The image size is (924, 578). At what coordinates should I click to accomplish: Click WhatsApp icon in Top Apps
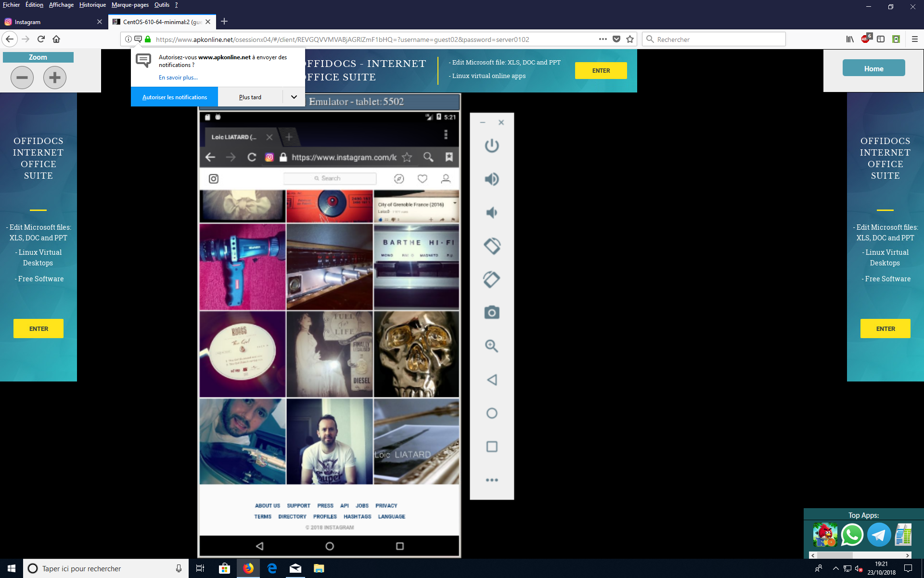(x=852, y=535)
